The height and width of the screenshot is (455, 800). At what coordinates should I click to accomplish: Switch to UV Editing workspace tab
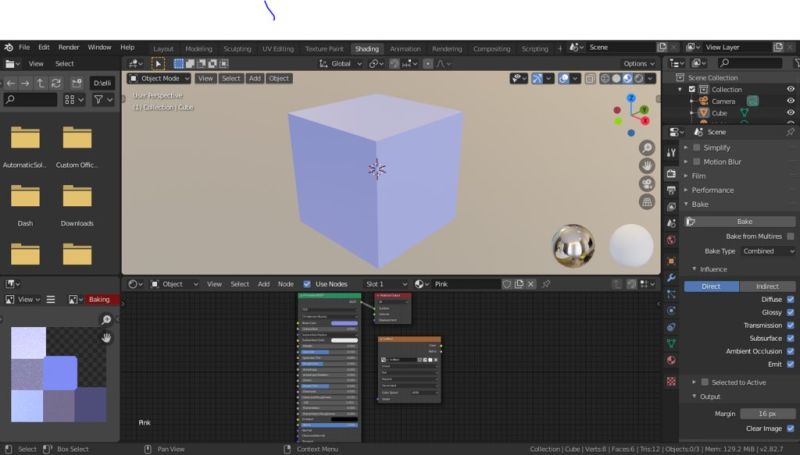[x=278, y=49]
